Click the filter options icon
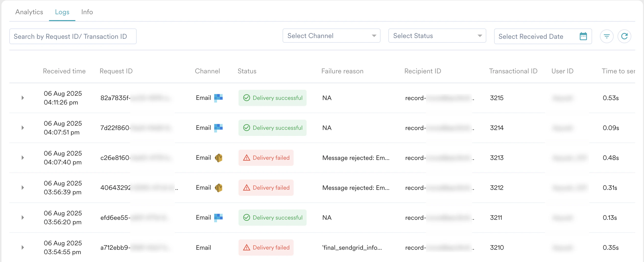The height and width of the screenshot is (262, 644). point(607,36)
